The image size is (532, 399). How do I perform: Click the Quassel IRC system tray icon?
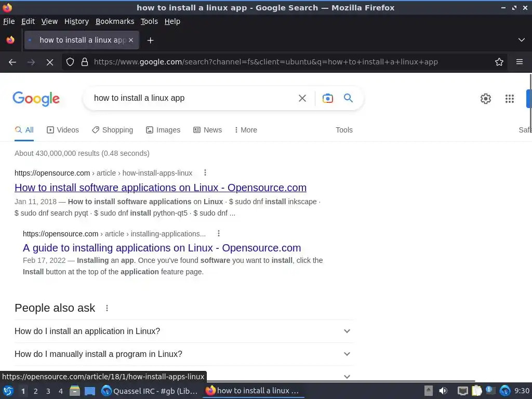pos(505,391)
